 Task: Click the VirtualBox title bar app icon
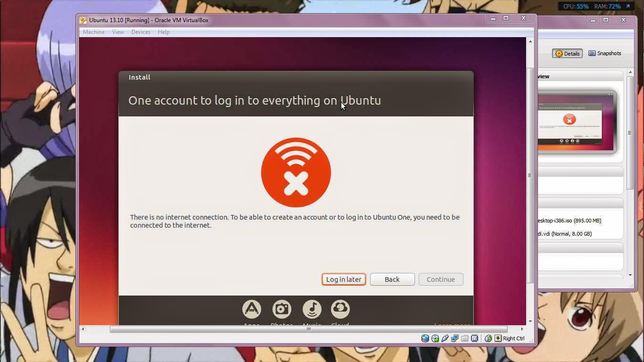point(83,20)
